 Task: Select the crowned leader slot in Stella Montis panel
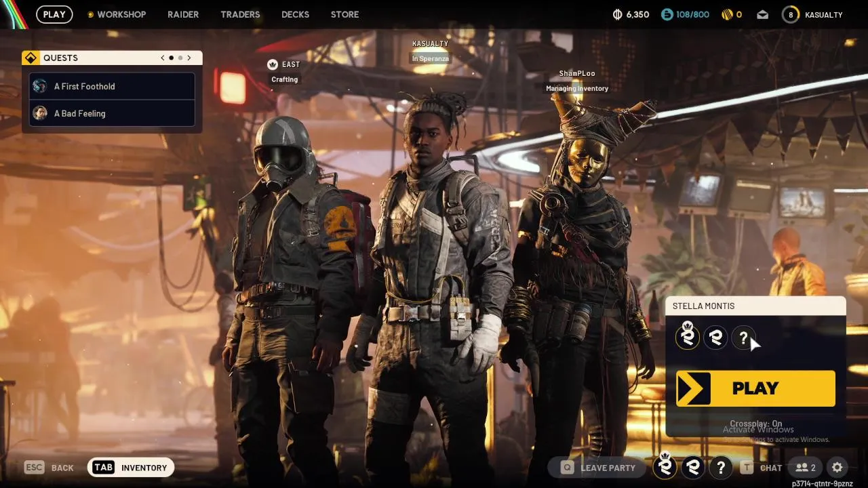[x=688, y=337]
